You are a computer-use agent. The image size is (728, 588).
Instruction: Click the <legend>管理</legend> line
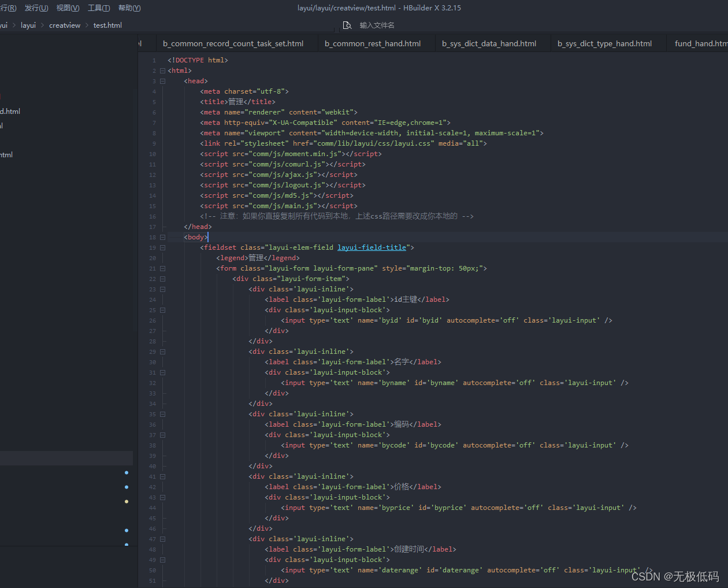(x=258, y=258)
